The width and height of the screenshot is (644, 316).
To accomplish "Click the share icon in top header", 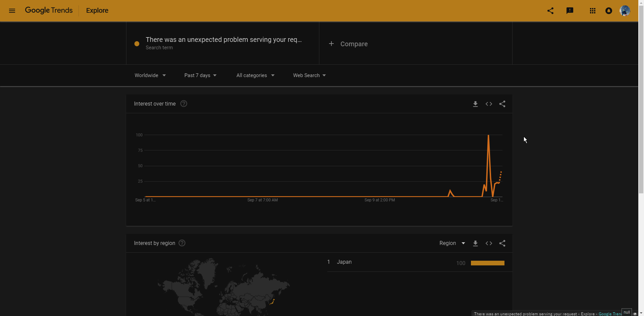I will point(550,11).
